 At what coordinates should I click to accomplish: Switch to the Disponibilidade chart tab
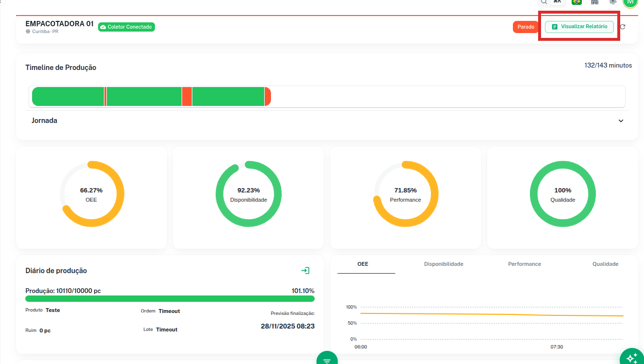(x=443, y=264)
